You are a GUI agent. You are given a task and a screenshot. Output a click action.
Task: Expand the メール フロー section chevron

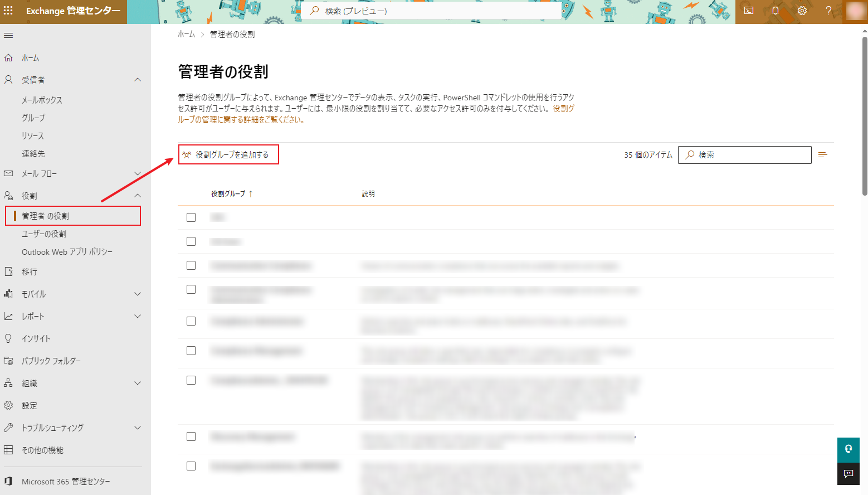coord(138,174)
